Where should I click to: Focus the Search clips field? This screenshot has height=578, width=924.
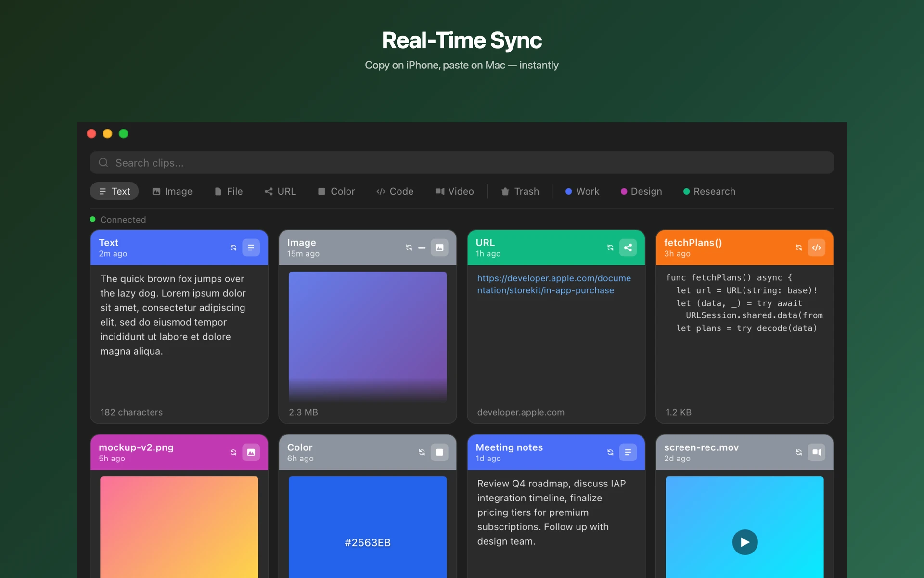[x=462, y=163]
